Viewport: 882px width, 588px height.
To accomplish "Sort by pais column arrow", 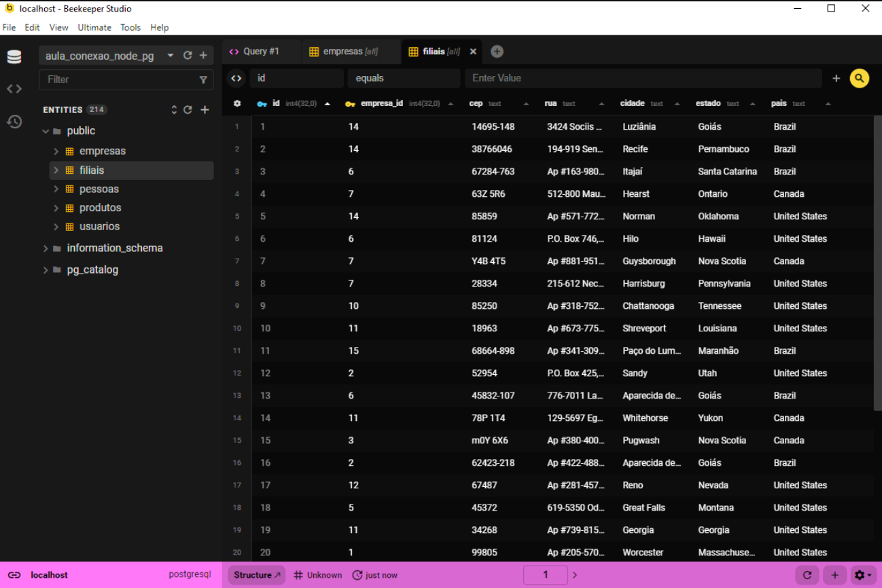I will [x=828, y=104].
